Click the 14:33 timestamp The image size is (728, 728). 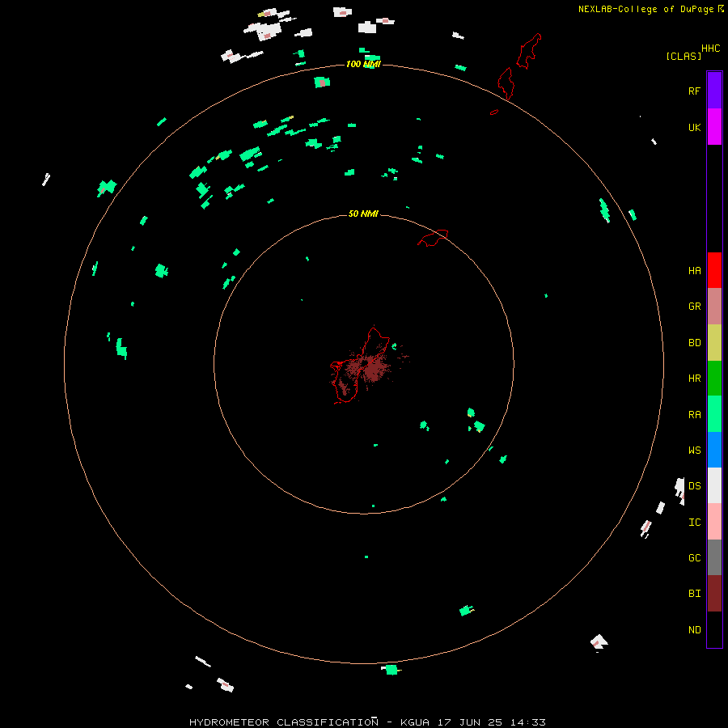[528, 722]
